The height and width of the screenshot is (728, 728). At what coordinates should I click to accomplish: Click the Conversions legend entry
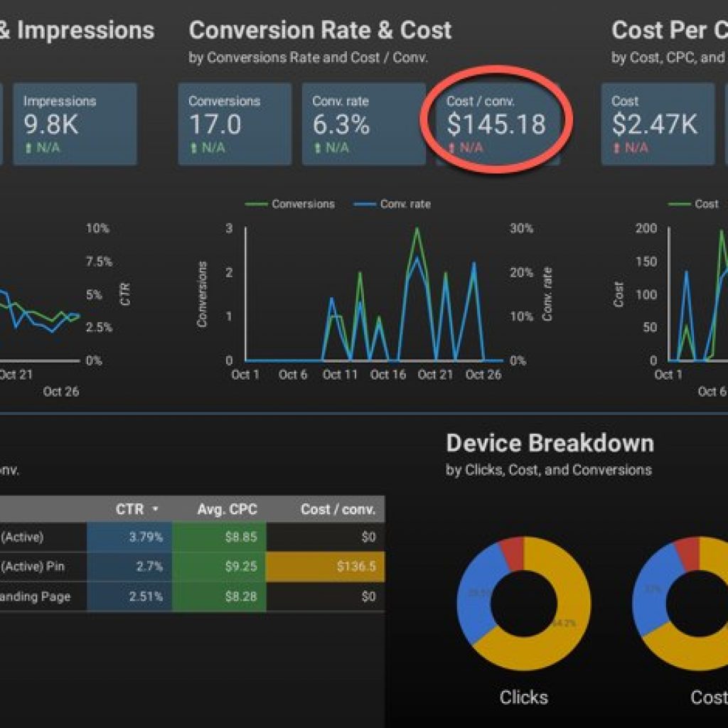tap(290, 204)
